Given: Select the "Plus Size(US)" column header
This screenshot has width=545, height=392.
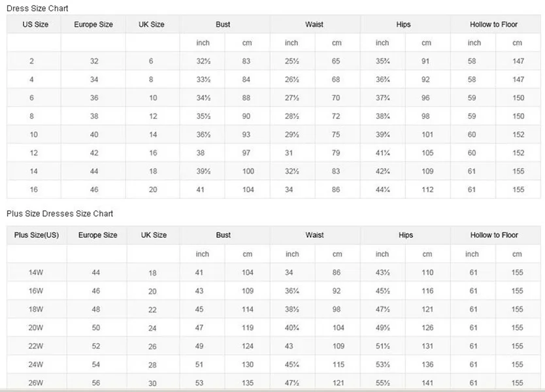Looking at the screenshot, I should coord(37,235).
